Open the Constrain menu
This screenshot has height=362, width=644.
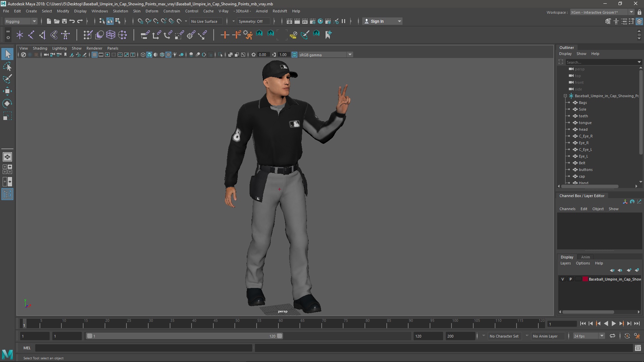(x=172, y=11)
